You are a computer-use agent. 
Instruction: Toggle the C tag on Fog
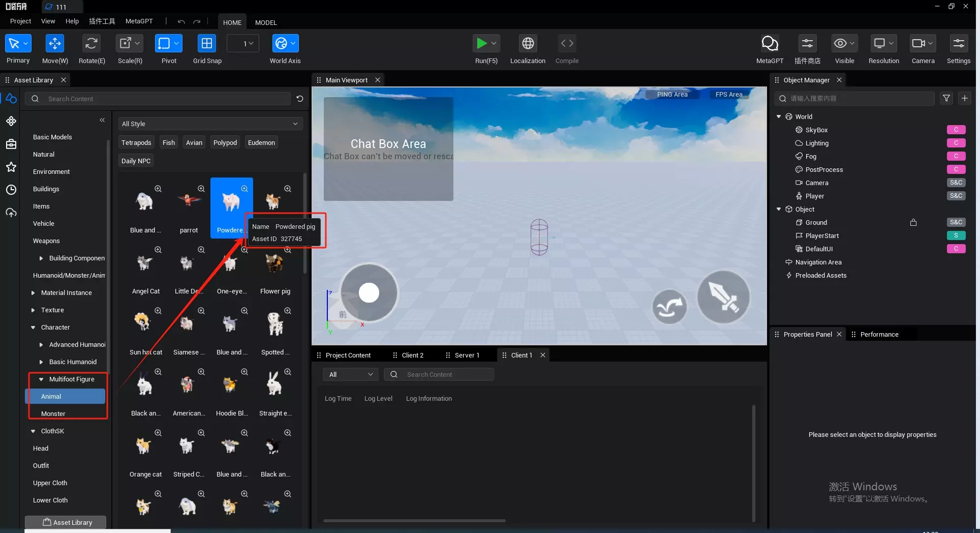point(956,156)
